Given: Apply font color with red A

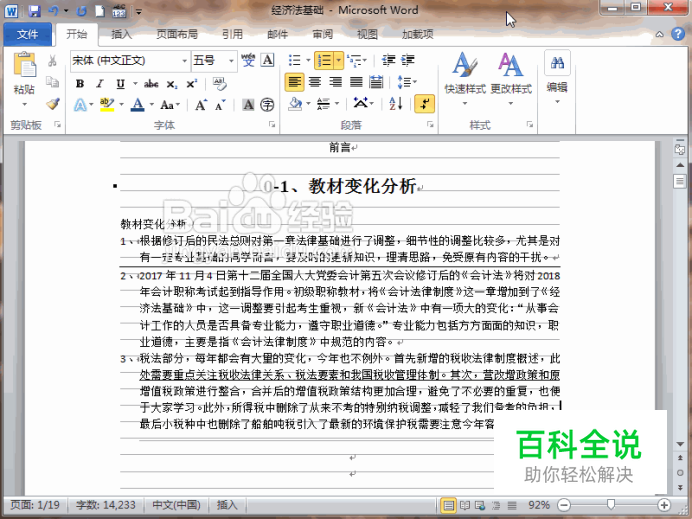Looking at the screenshot, I should pos(138,105).
